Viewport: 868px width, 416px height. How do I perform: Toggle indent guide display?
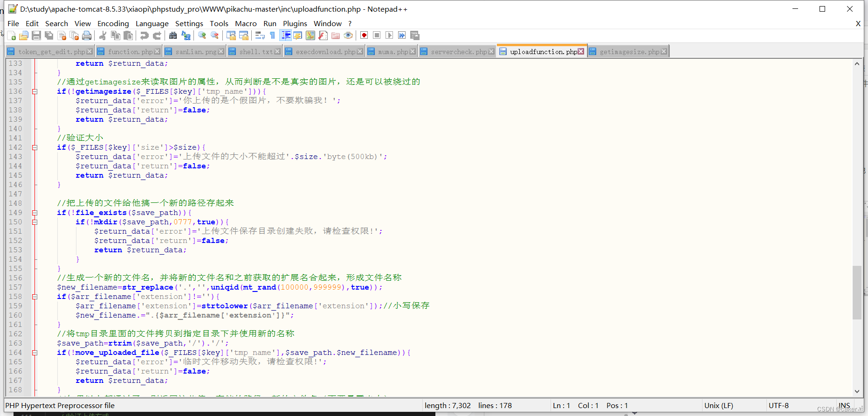286,35
